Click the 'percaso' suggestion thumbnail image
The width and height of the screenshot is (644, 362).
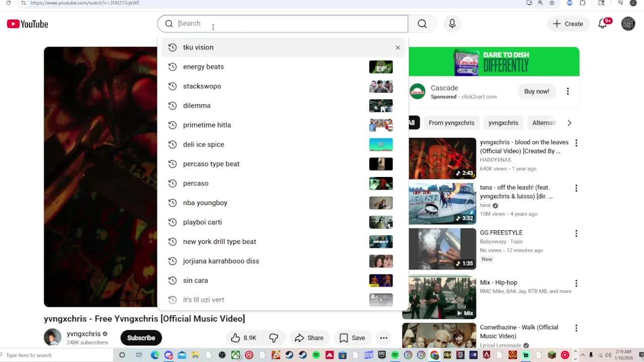click(381, 184)
